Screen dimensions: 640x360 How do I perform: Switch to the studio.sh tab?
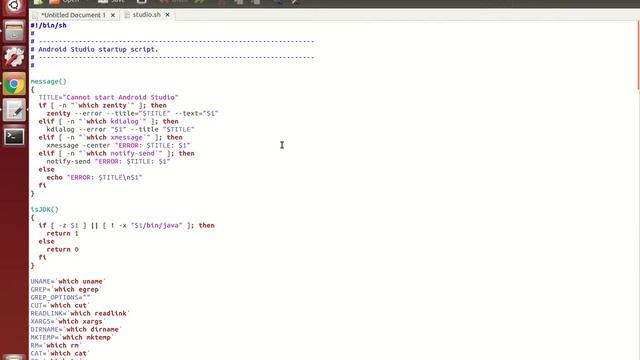point(146,15)
